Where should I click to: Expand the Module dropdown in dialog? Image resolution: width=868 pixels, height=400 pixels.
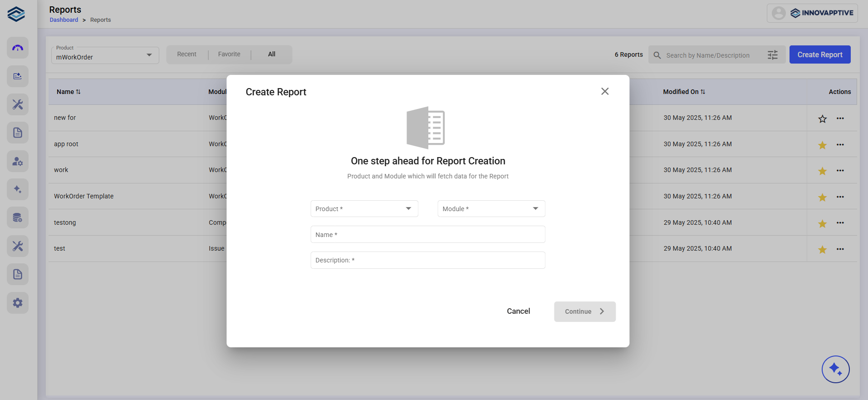[491, 209]
